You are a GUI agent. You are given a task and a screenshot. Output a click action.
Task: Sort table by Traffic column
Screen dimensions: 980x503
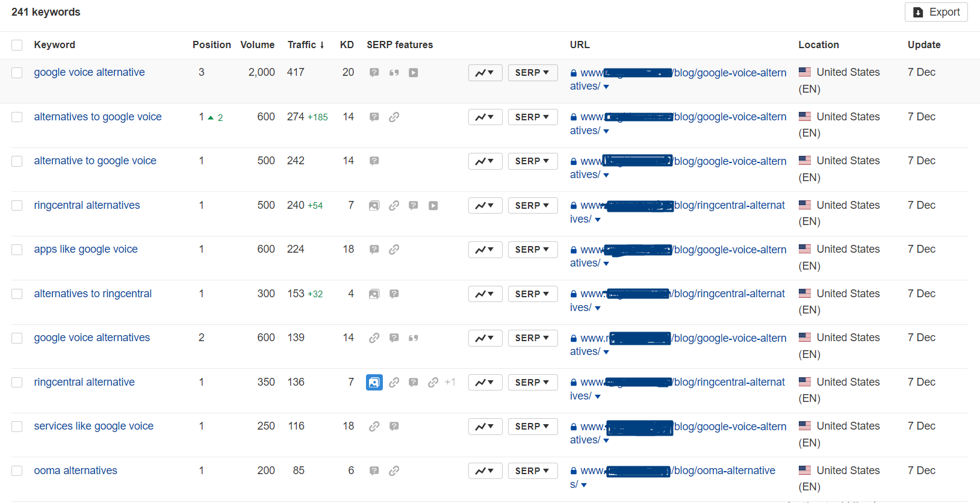click(x=306, y=45)
